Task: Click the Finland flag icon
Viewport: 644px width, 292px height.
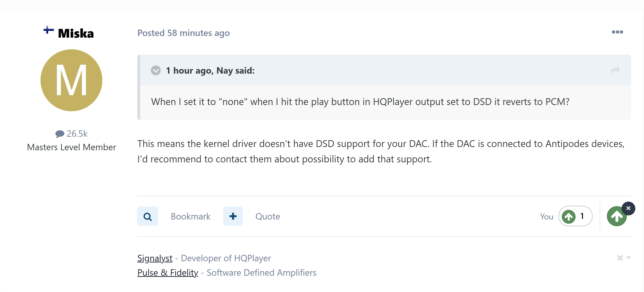Action: click(x=49, y=30)
